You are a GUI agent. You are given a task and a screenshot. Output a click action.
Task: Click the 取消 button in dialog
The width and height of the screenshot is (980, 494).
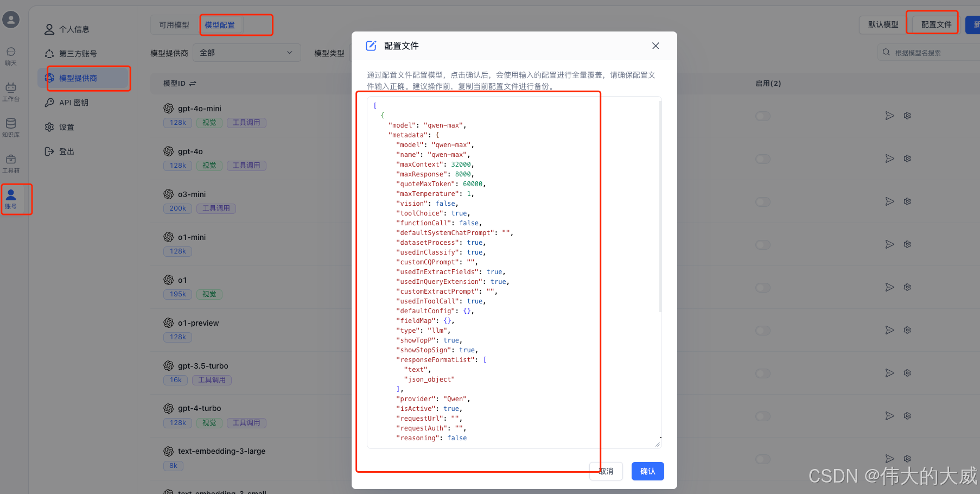coord(606,471)
